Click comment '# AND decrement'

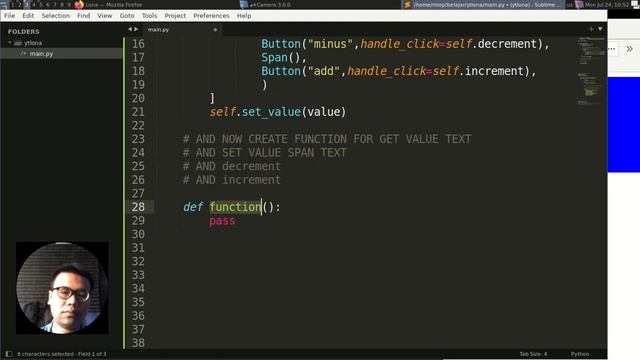pos(232,166)
